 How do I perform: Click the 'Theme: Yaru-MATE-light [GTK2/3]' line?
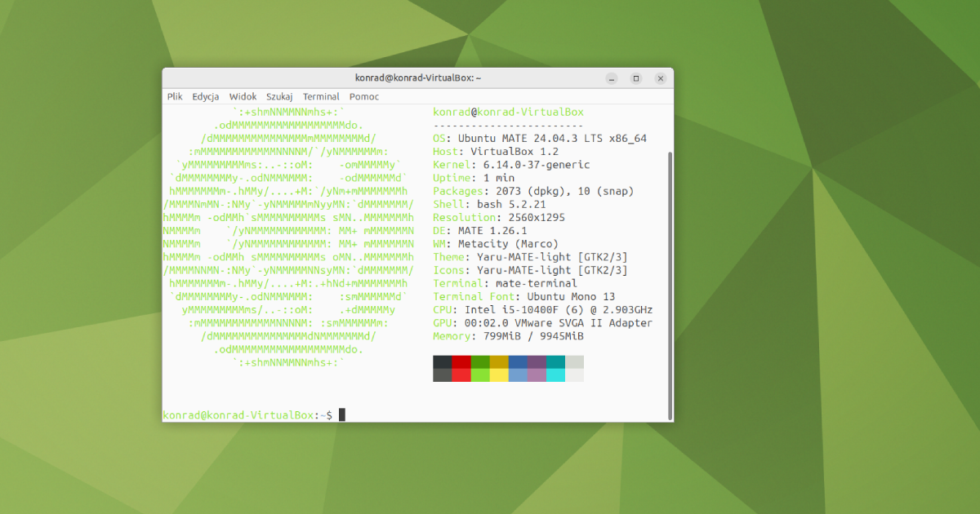[530, 257]
